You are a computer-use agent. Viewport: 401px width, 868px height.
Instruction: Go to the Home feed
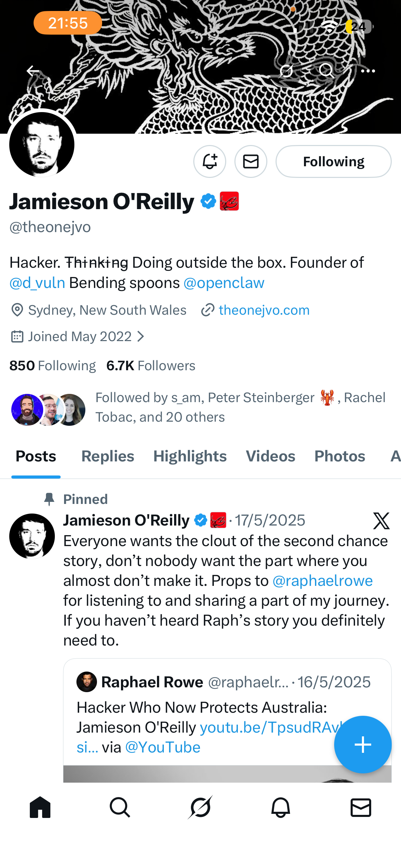tap(40, 807)
